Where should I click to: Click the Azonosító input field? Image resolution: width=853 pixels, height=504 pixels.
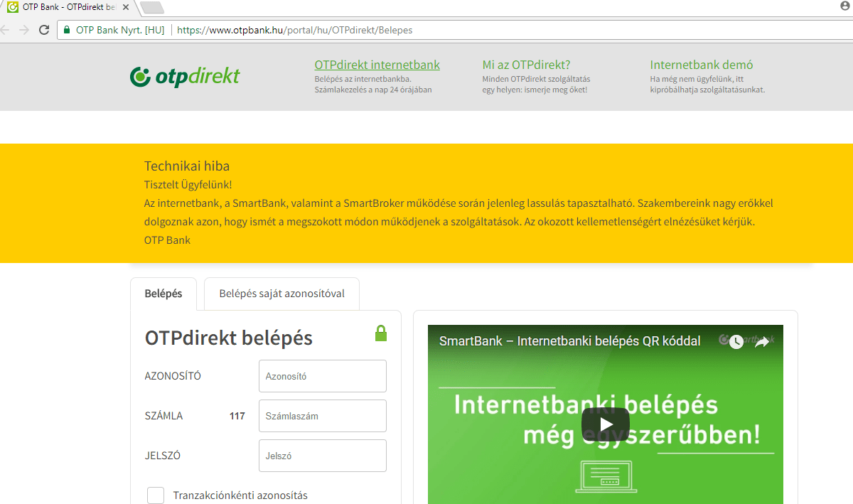pyautogui.click(x=323, y=376)
